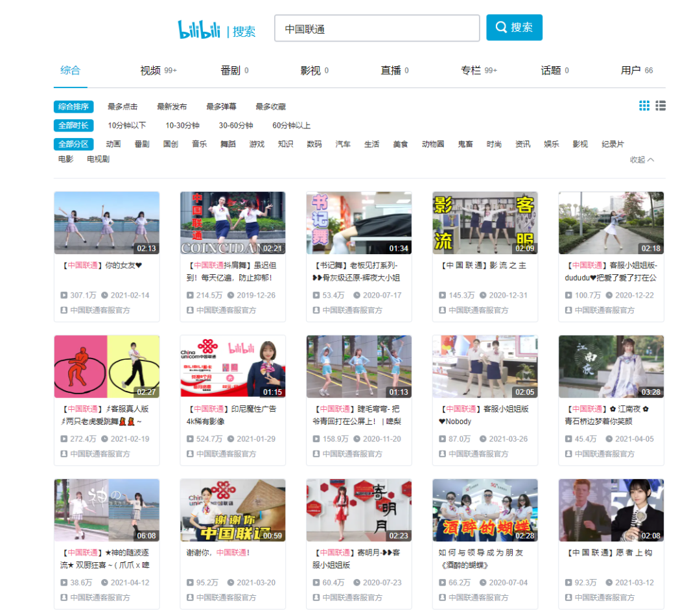Collapse filters with 收起 chevron
This screenshot has width=700, height=614.
(642, 160)
